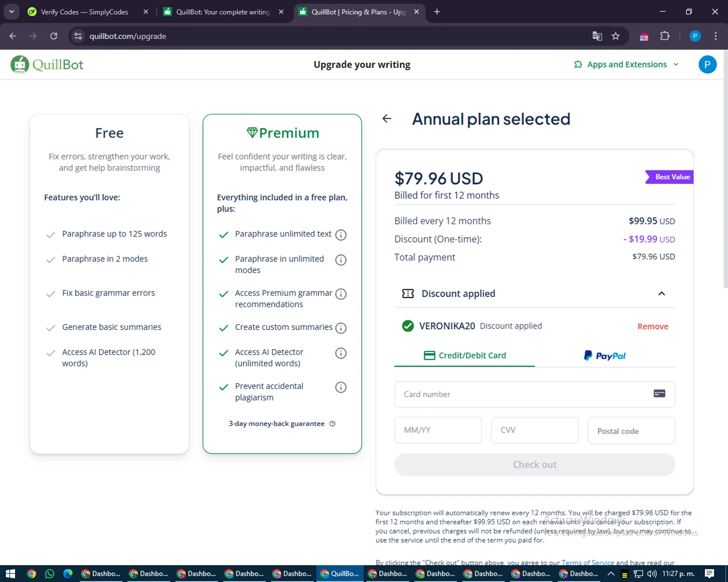Click the browser Back arrow

tap(13, 36)
